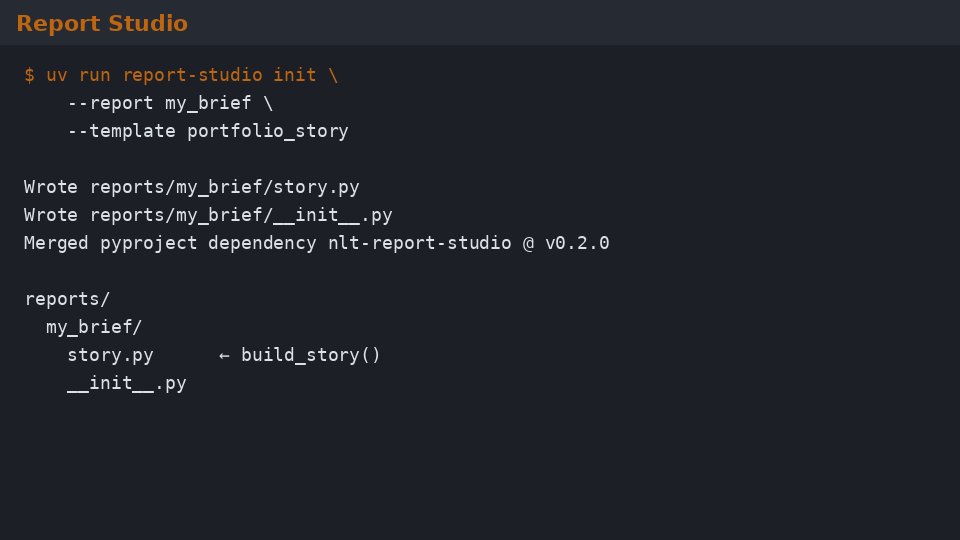Click the '--template portfolio_story' argument line

pos(208,131)
